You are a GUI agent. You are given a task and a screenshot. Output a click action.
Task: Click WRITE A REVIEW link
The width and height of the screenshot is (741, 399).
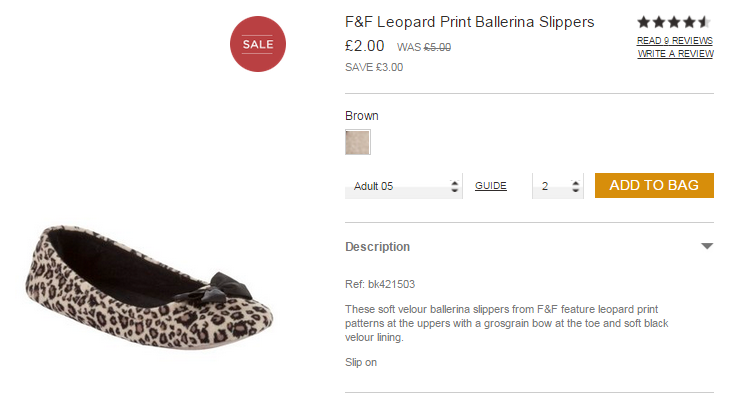675,54
